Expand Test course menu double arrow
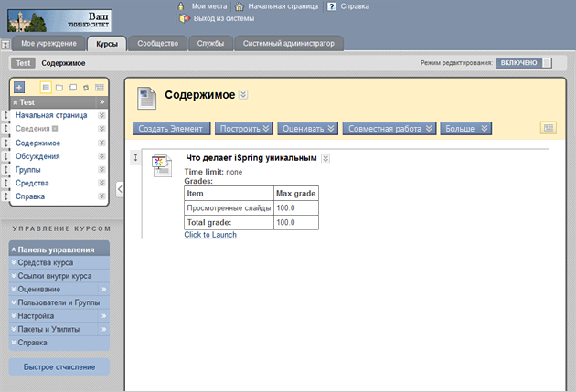 coord(101,102)
